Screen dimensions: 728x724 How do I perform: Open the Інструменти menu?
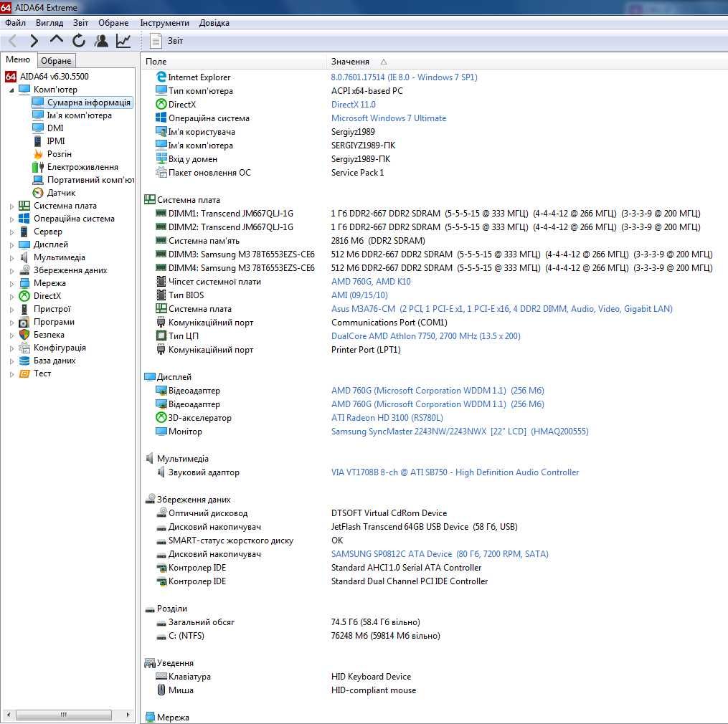pos(164,23)
